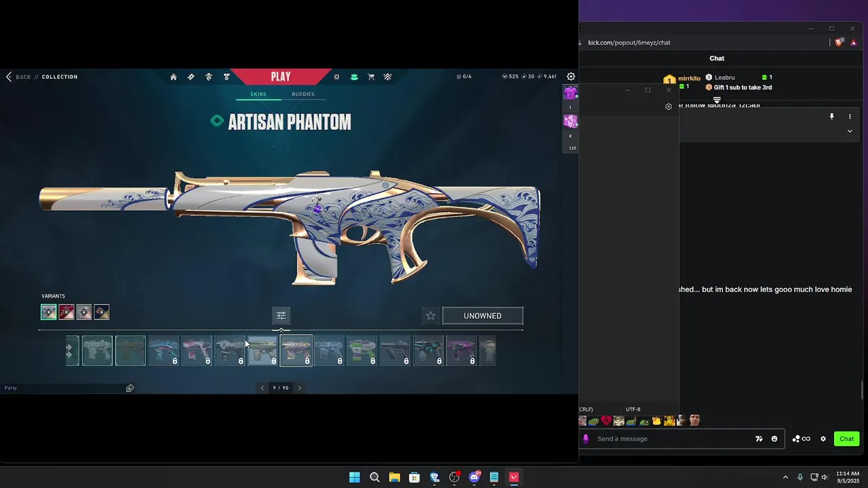
Task: Click the Party chat input field
Action: click(x=64, y=388)
